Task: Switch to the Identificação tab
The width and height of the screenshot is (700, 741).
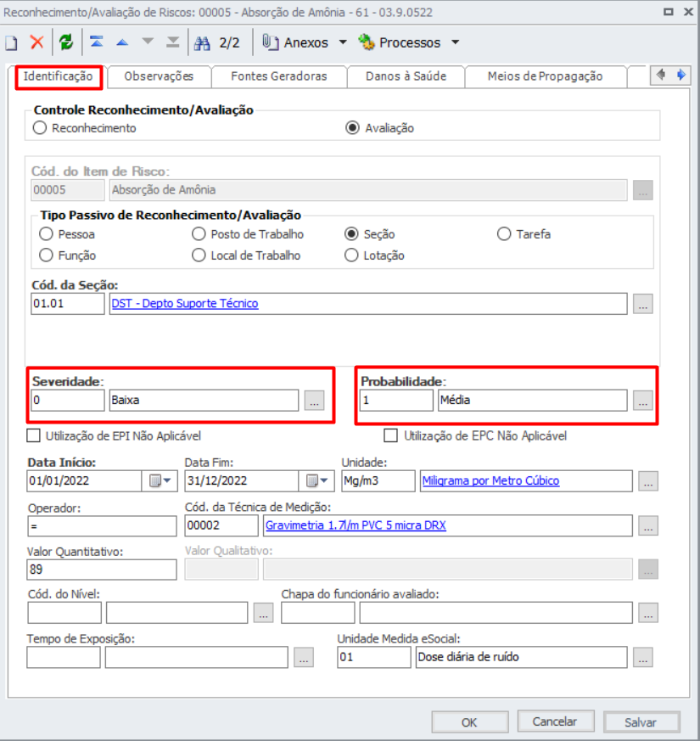Action: click(58, 76)
